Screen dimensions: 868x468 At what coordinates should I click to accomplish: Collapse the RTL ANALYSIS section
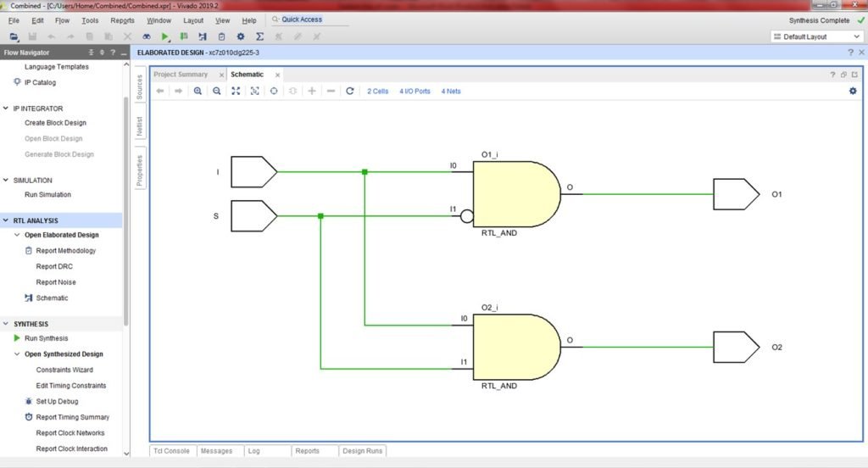pyautogui.click(x=6, y=220)
